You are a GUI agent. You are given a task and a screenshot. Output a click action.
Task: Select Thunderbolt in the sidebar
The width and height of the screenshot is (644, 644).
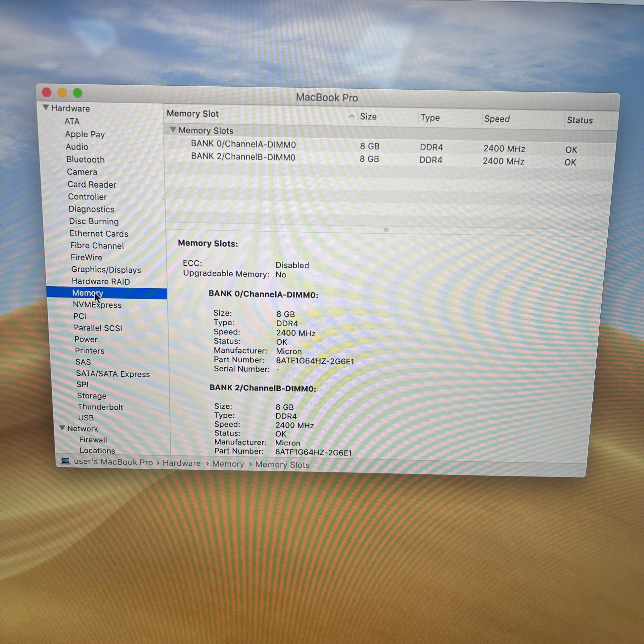pos(100,407)
